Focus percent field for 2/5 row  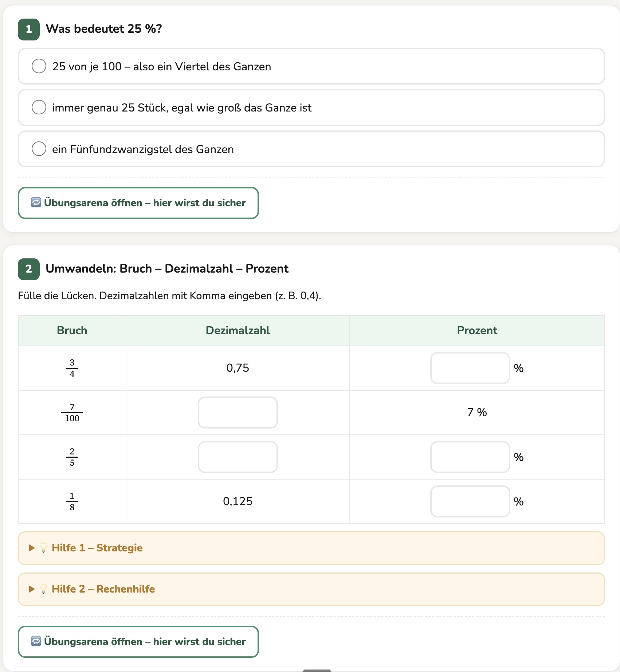click(x=470, y=457)
